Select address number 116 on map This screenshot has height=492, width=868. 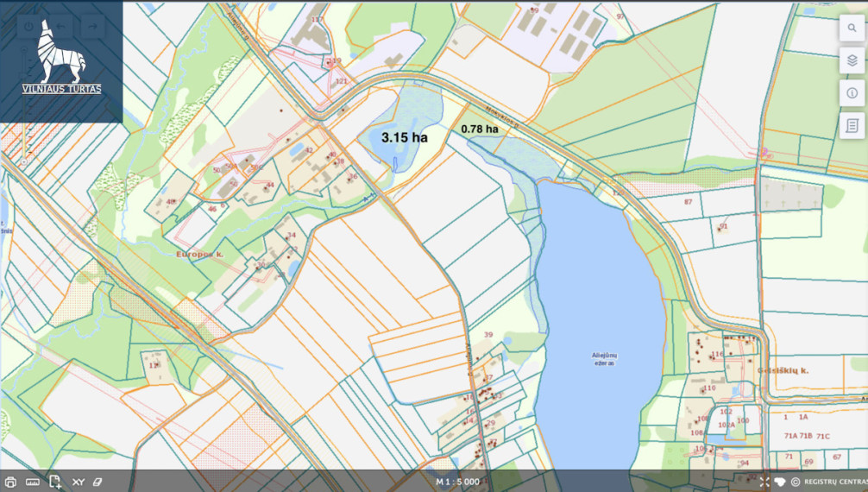717,354
